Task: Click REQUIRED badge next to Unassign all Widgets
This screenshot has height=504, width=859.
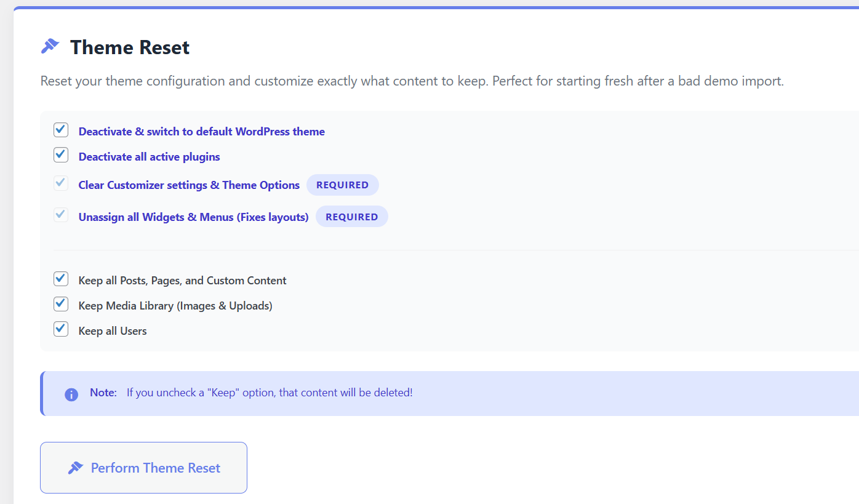Action: pyautogui.click(x=352, y=217)
